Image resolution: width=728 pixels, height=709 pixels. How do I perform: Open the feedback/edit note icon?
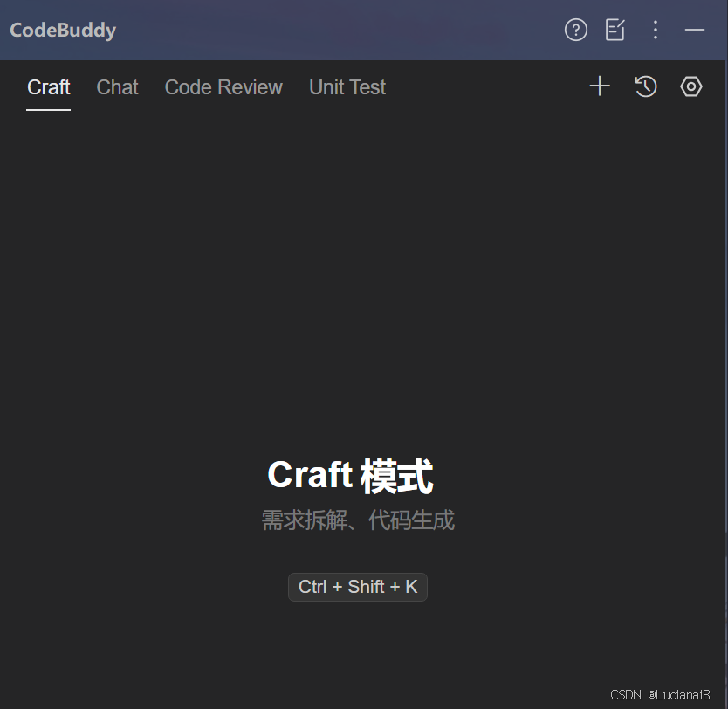coord(615,30)
